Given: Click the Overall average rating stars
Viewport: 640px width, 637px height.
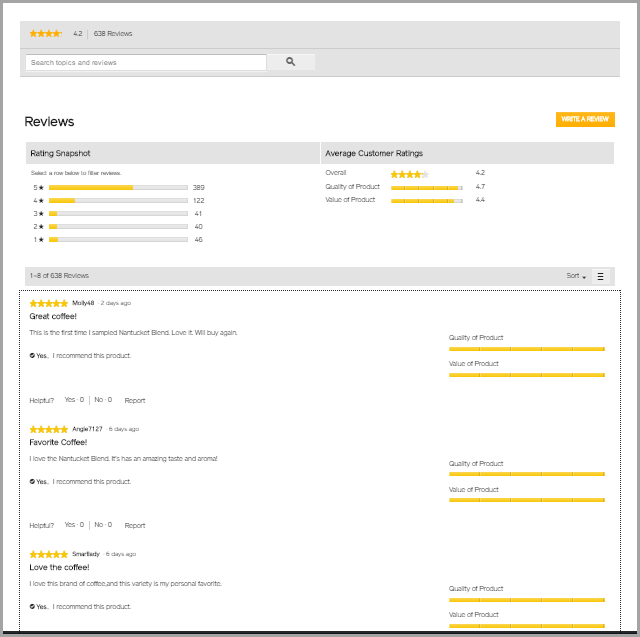Looking at the screenshot, I should pos(409,174).
